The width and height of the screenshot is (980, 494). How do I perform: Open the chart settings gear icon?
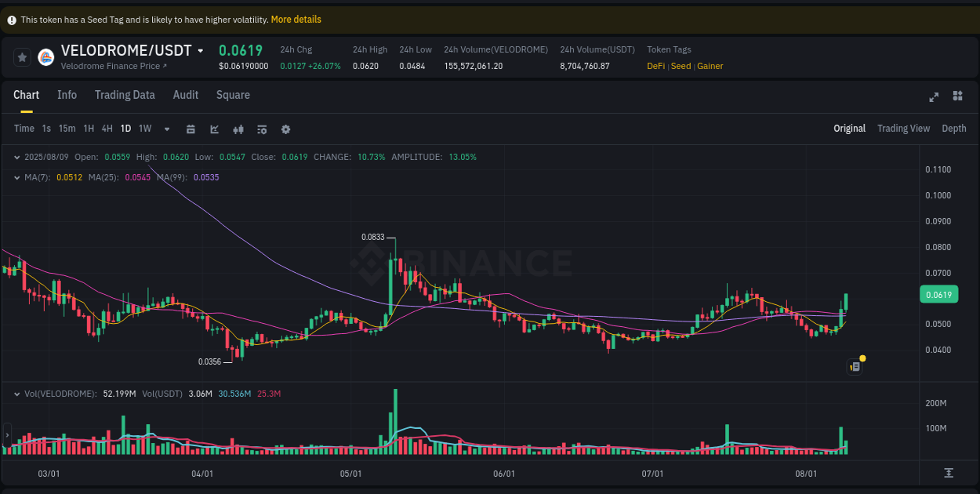point(285,129)
